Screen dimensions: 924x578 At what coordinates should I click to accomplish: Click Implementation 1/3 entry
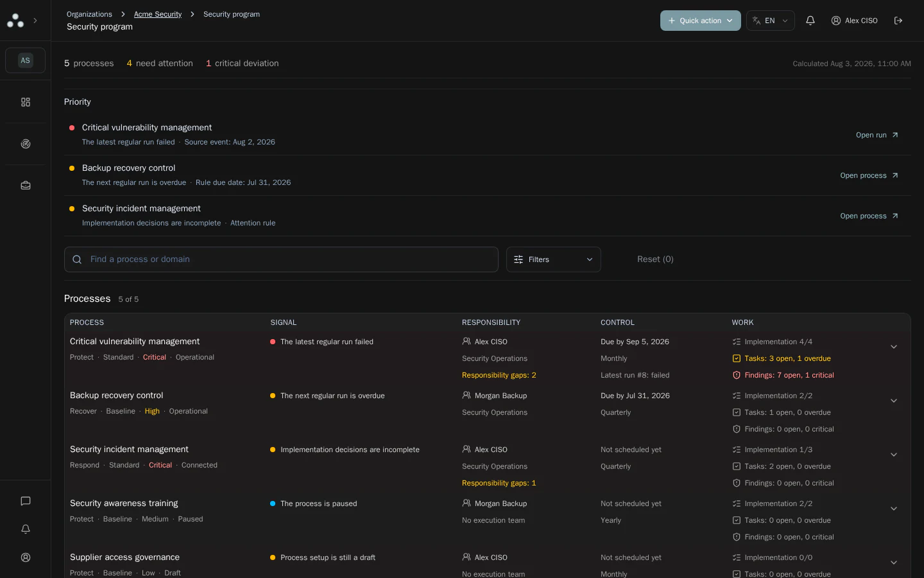(778, 450)
